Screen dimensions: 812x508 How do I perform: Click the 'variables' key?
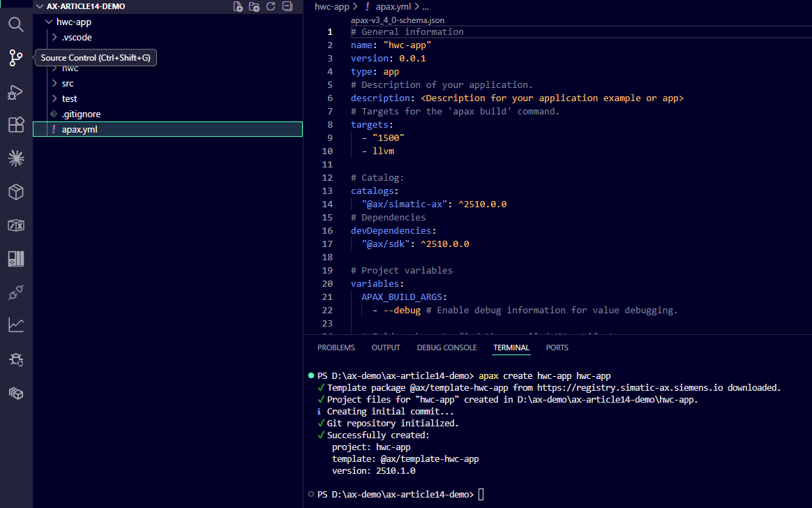[375, 283]
